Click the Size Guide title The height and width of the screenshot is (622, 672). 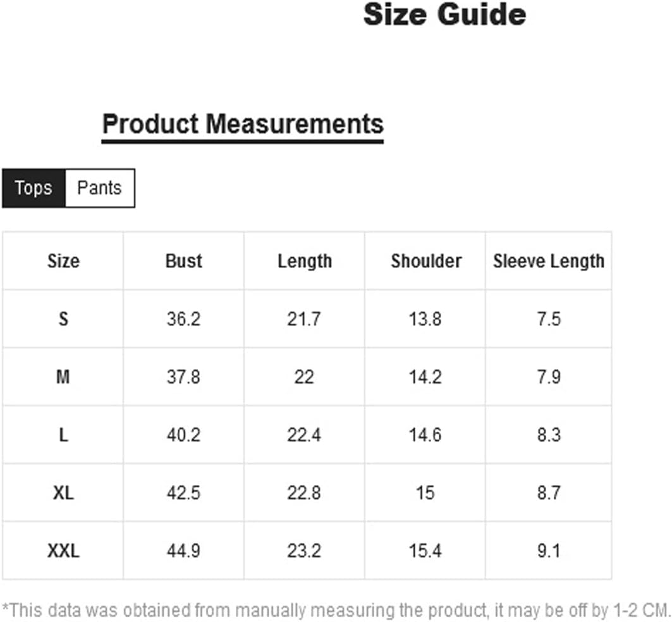coord(444,15)
